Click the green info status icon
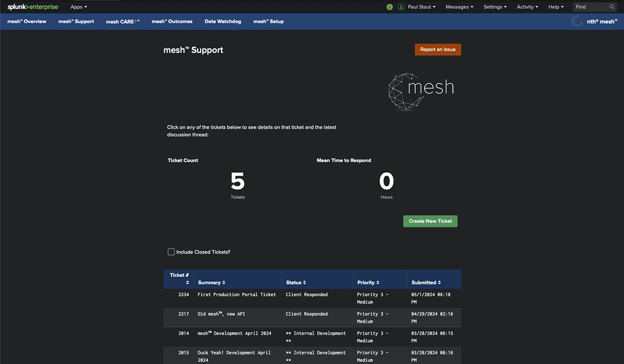 [x=390, y=7]
